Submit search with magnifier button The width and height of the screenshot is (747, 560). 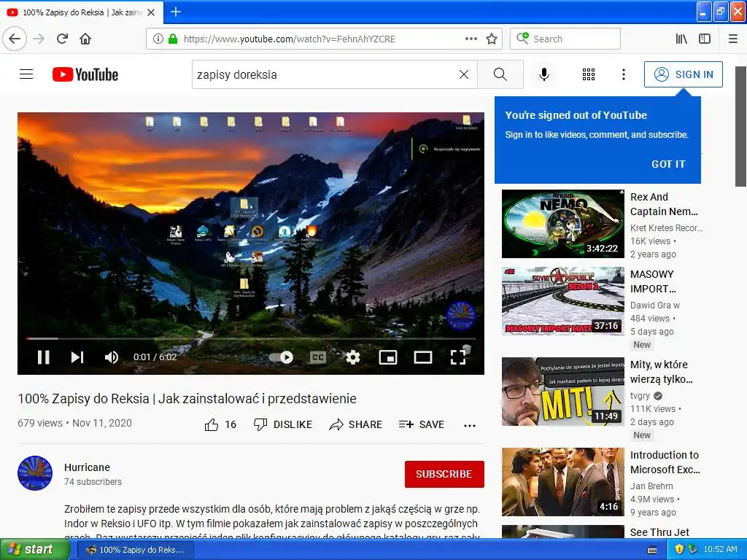point(500,74)
